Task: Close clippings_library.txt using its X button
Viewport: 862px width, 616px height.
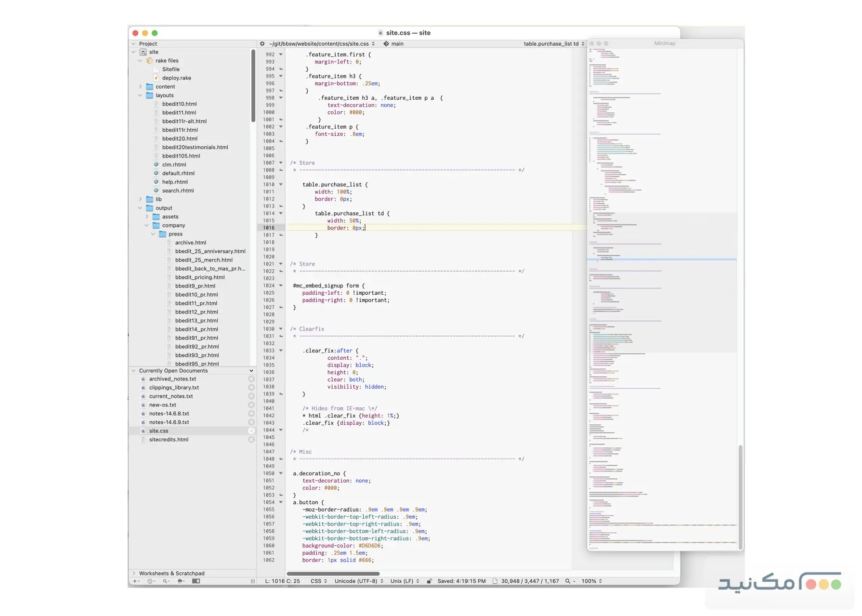Action: coord(251,387)
